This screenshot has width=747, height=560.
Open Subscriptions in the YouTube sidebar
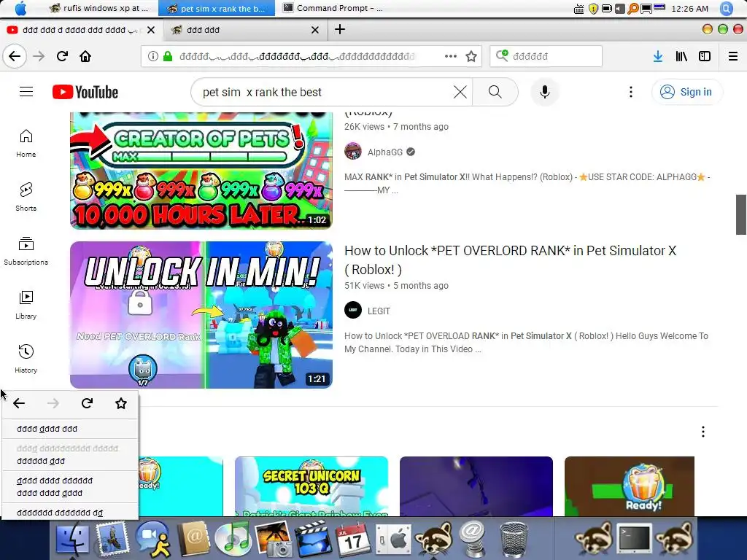[x=26, y=251]
